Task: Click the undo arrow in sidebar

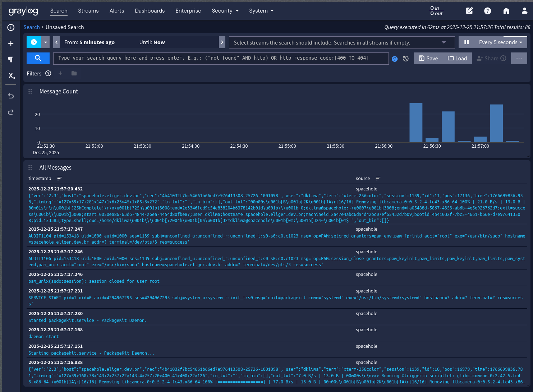Action: click(x=11, y=96)
